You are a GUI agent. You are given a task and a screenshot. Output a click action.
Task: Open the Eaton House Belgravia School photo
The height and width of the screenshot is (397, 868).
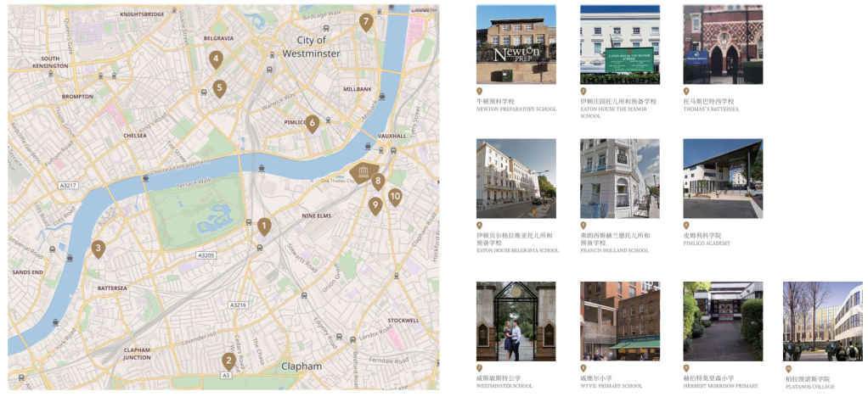[516, 179]
